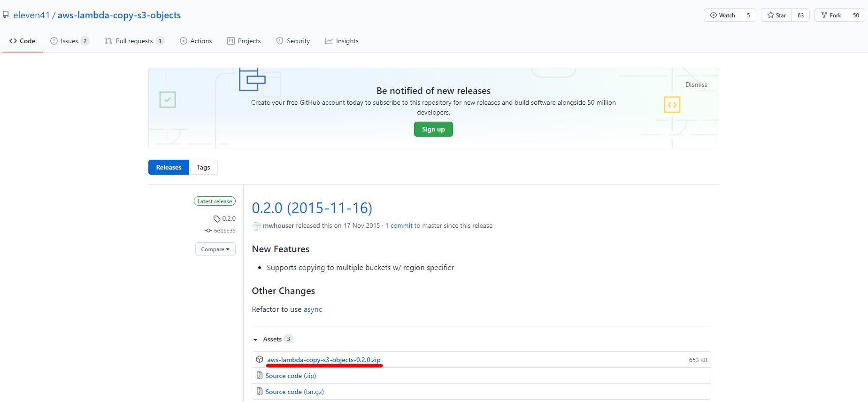Click the 653 KB file size
The image size is (868, 402).
click(x=698, y=360)
